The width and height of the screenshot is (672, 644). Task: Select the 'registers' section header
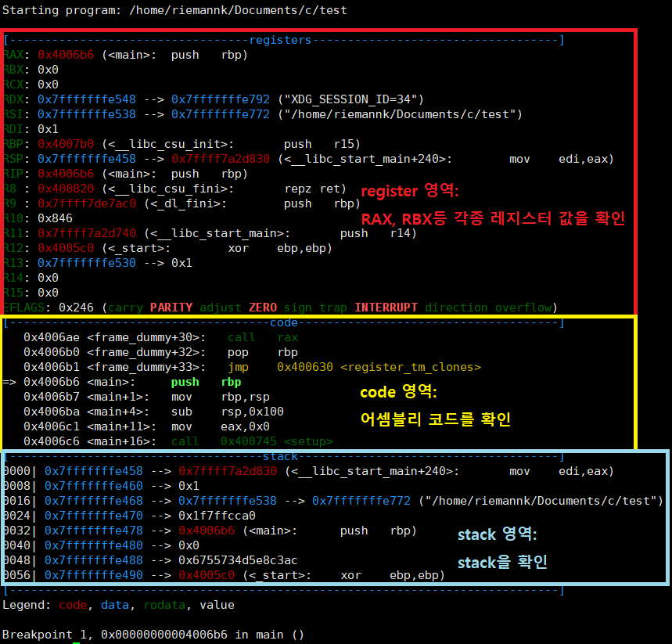(280, 40)
